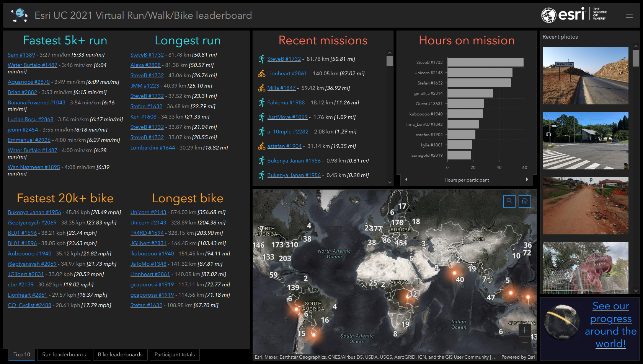Go to the previous Hours on mission chart
This screenshot has width=643, height=364.
click(406, 179)
